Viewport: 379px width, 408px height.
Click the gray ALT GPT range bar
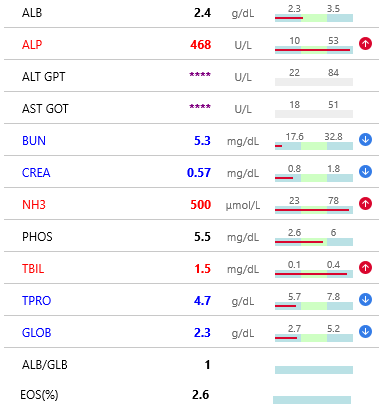tap(314, 82)
